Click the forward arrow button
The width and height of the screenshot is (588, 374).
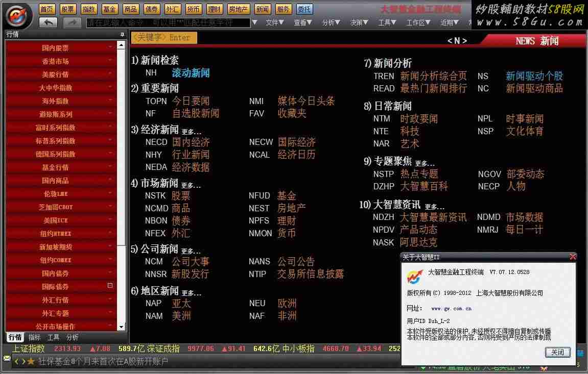72,22
